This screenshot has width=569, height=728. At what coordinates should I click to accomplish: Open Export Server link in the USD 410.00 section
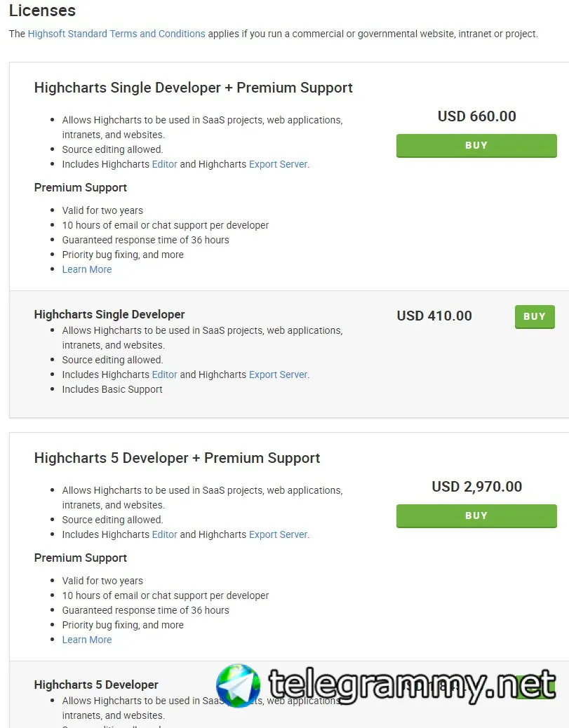(278, 375)
